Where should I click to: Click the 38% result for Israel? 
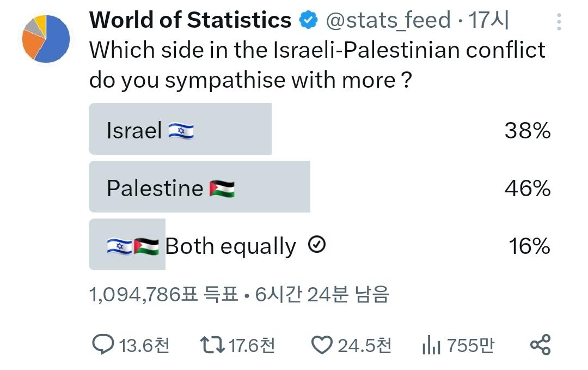(x=527, y=131)
